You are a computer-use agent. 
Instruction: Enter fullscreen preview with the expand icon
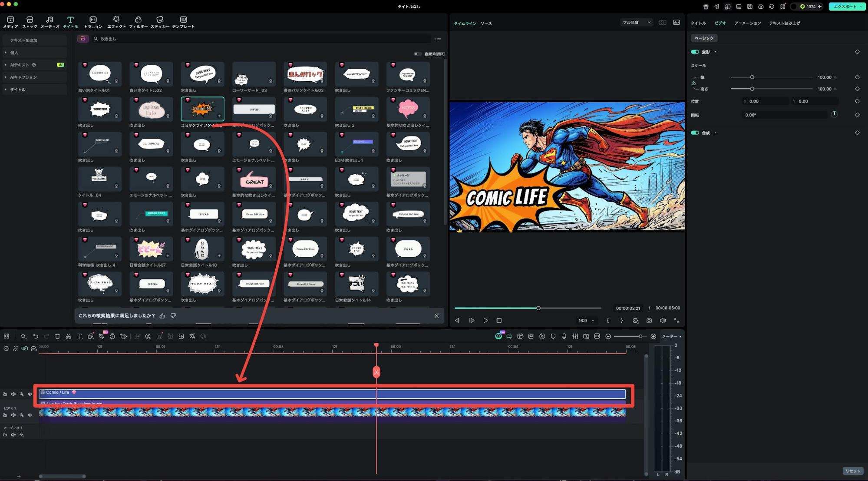(677, 321)
